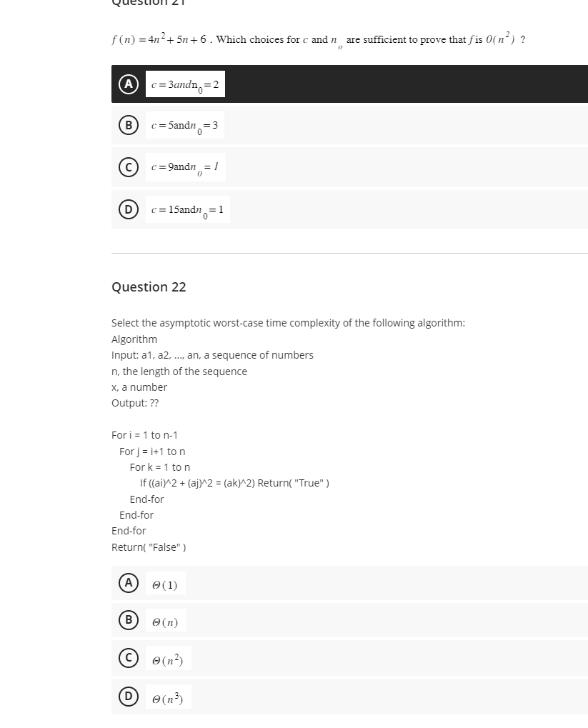588x728 pixels.
Task: Click the circled C icon in Question 21
Action: [x=128, y=166]
